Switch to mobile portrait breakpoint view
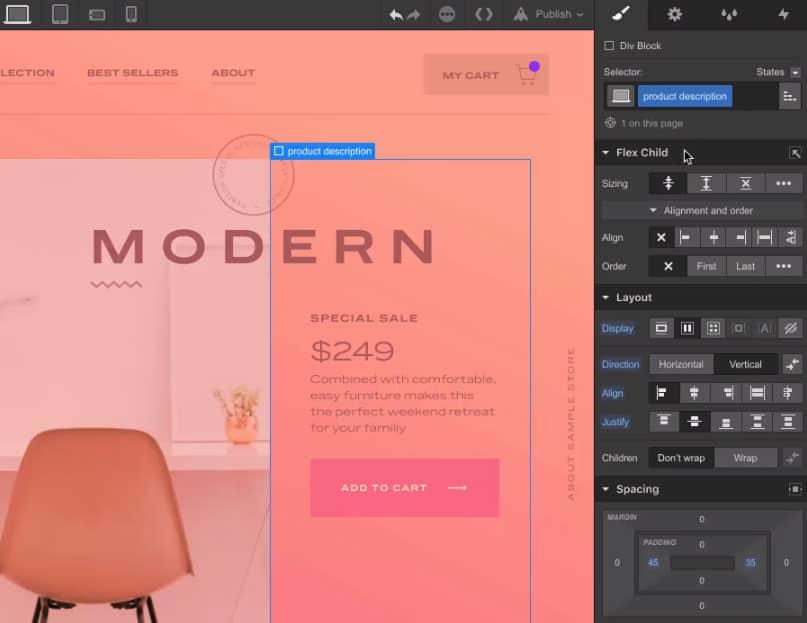Image resolution: width=807 pixels, height=623 pixels. point(131,14)
